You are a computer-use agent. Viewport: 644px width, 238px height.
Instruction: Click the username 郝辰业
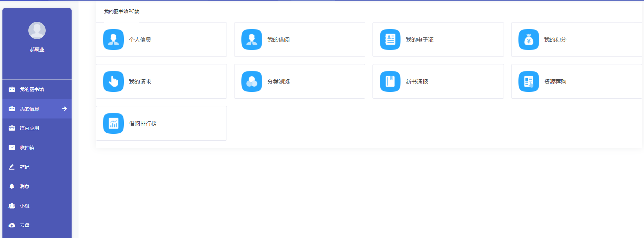[x=37, y=50]
